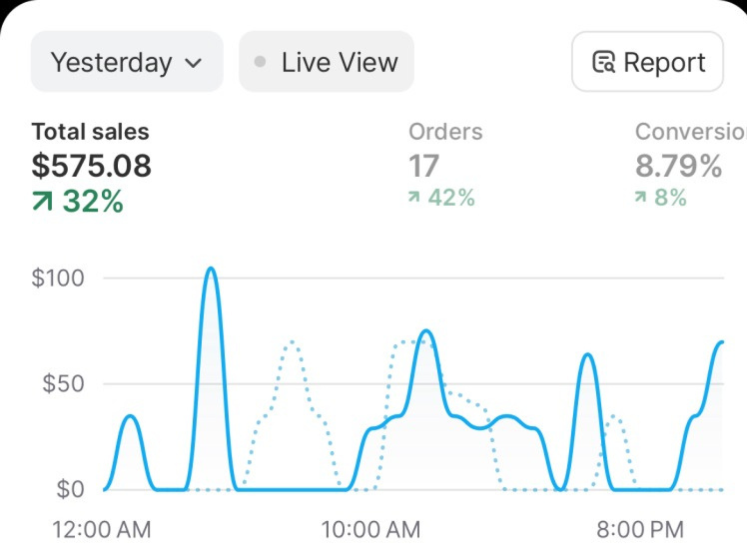Click the up-arrow icon beside 32%
747x560 pixels.
coord(42,201)
